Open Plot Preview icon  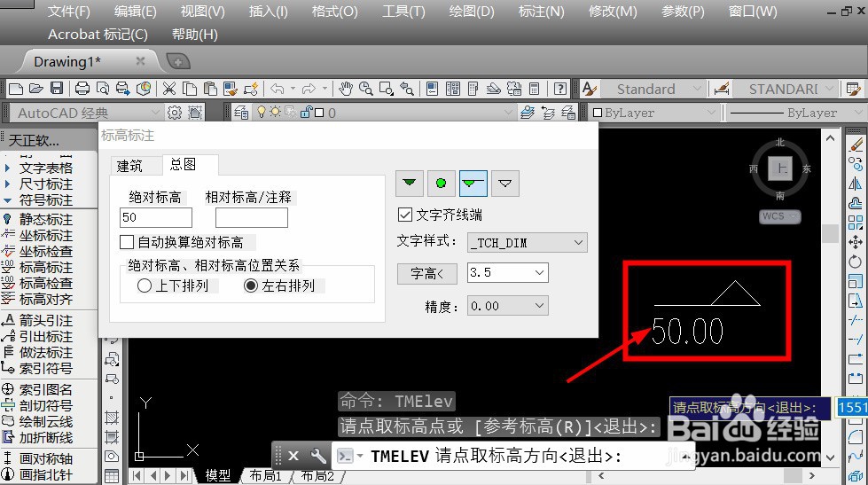coord(103,89)
